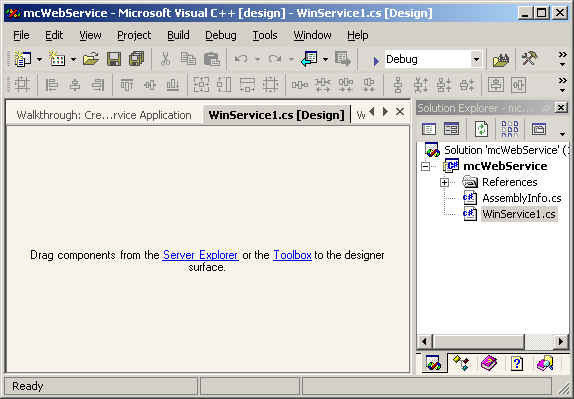Click the Find in Files folder-binoculars icon

point(501,59)
